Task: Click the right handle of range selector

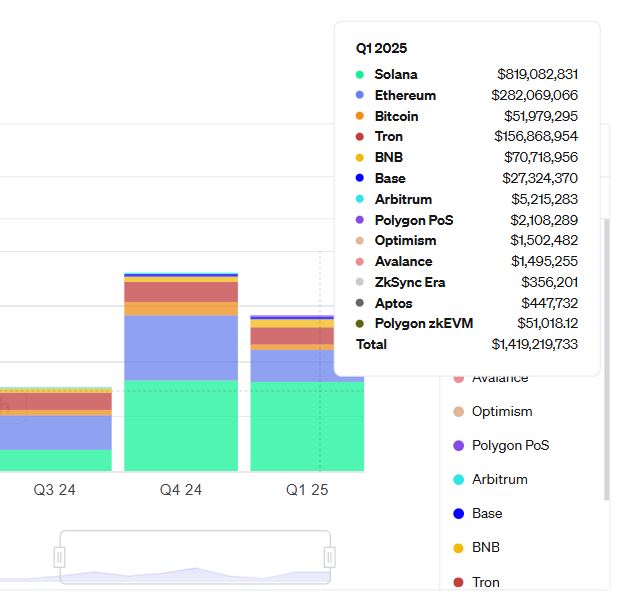Action: [x=329, y=557]
